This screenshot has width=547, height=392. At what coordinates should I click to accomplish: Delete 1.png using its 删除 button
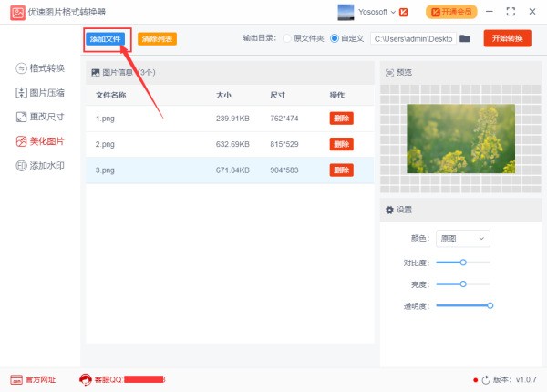341,119
